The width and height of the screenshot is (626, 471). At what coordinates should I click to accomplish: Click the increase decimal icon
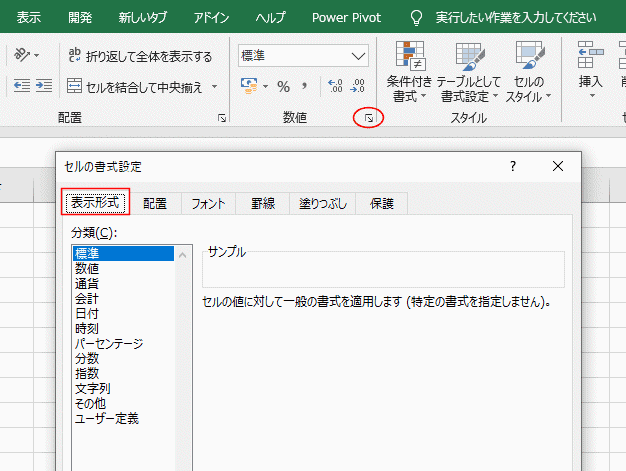[335, 87]
